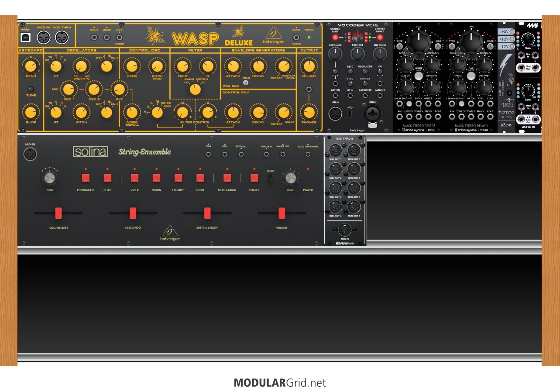Click MIDI OUT 1 socket on MIDI THRU-8
Viewport: 560px width, 392px height.
click(x=335, y=151)
